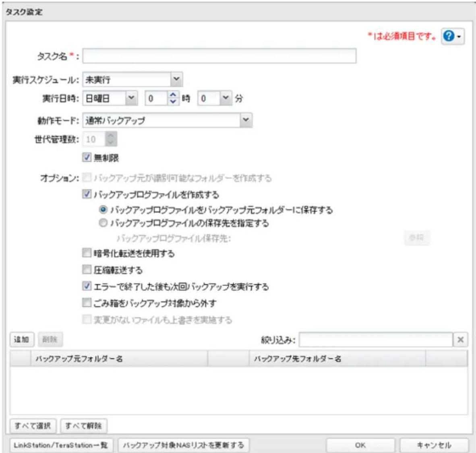This screenshot has width=476, height=453.
Task: Select radio: save log in バックアップ元フォルダー
Action: (103, 210)
